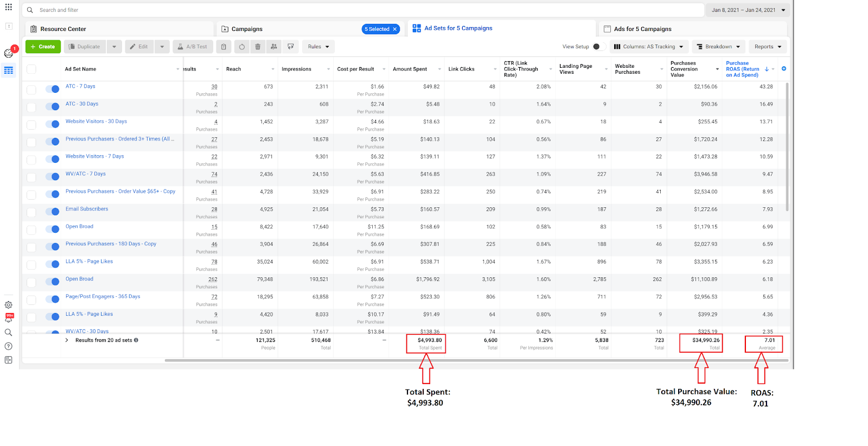The image size is (868, 446).
Task: Toggle the View Setup switch
Action: tap(599, 47)
